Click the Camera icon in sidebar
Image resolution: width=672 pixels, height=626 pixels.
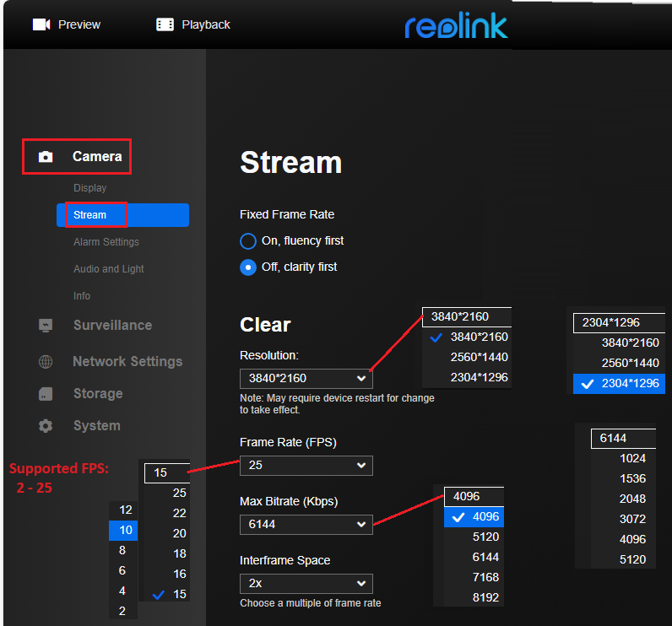[x=46, y=157]
